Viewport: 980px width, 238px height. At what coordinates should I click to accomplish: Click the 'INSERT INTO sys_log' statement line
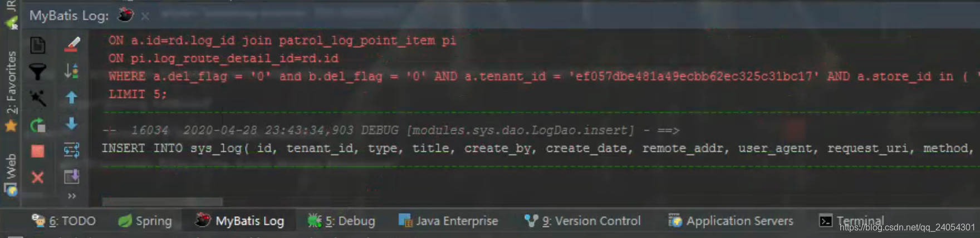537,148
